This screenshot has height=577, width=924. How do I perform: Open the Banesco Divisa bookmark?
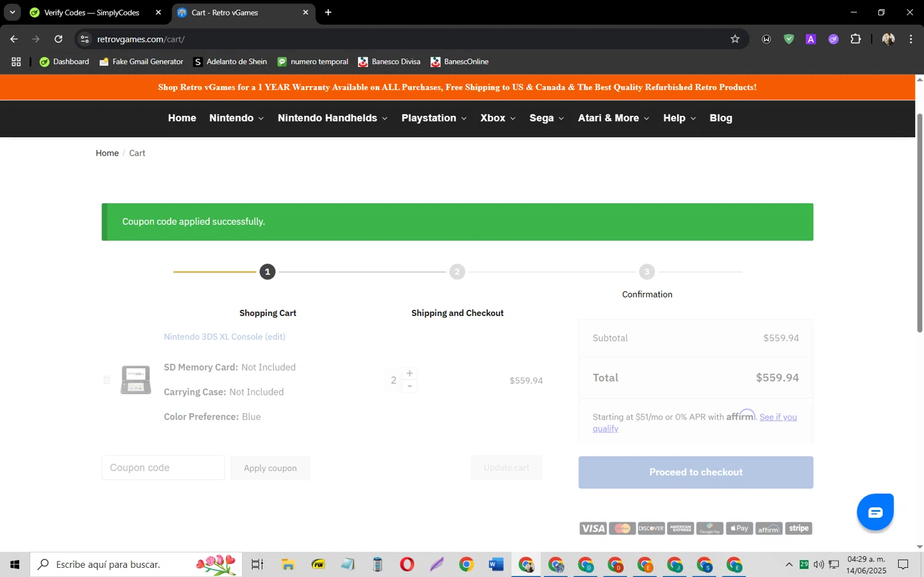pyautogui.click(x=389, y=62)
